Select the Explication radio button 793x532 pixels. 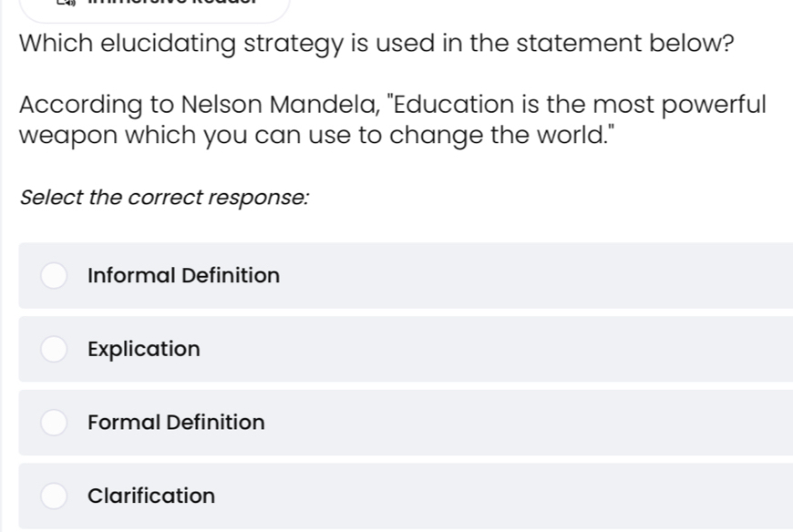click(x=54, y=349)
